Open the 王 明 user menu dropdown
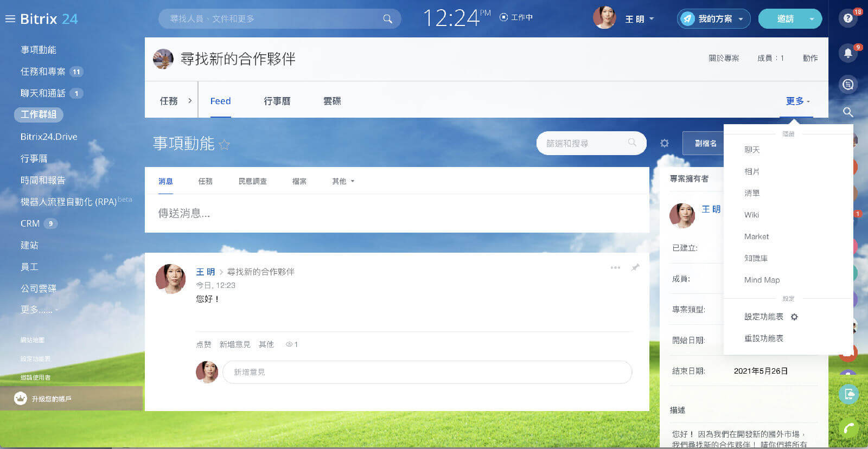 pyautogui.click(x=639, y=19)
